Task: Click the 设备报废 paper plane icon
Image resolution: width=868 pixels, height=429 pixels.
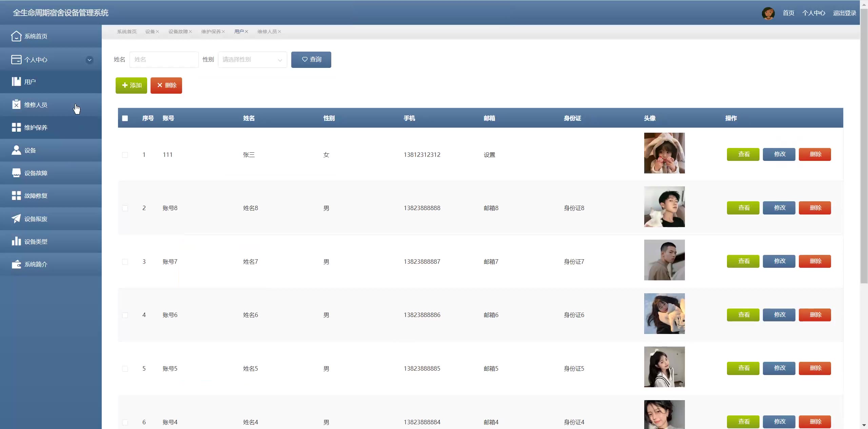Action: tap(16, 219)
